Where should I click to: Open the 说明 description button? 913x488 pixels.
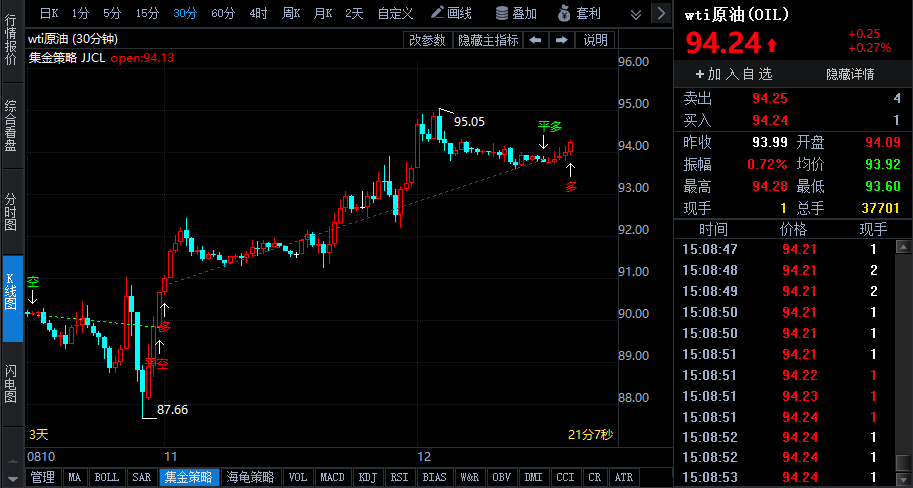click(x=595, y=40)
